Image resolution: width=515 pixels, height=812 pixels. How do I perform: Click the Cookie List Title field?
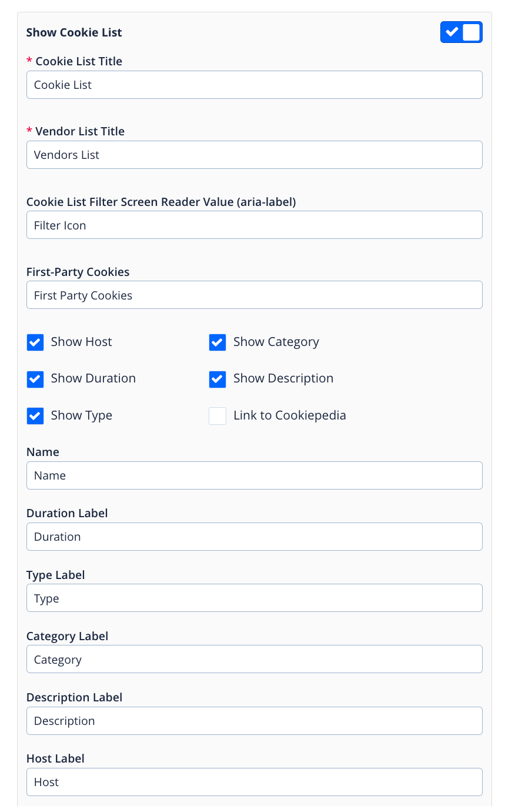point(254,85)
